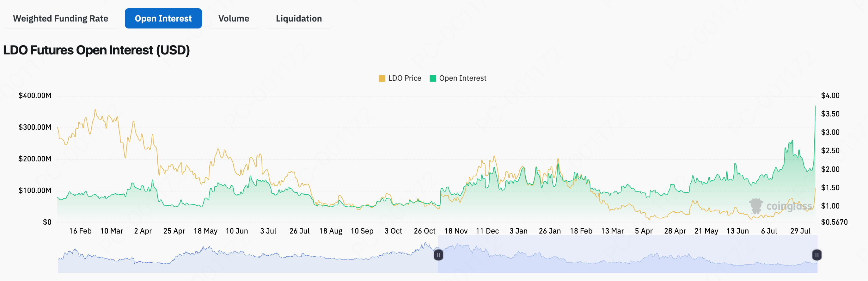Image resolution: width=868 pixels, height=281 pixels.
Task: Open the Liquidation tab
Action: [x=298, y=19]
